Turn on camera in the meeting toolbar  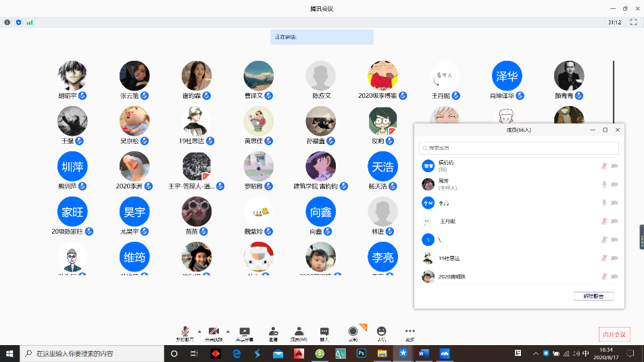[x=214, y=331]
